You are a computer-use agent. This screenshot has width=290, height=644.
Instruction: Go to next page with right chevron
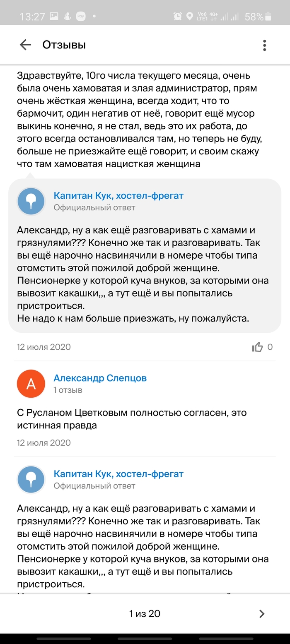[x=261, y=614]
